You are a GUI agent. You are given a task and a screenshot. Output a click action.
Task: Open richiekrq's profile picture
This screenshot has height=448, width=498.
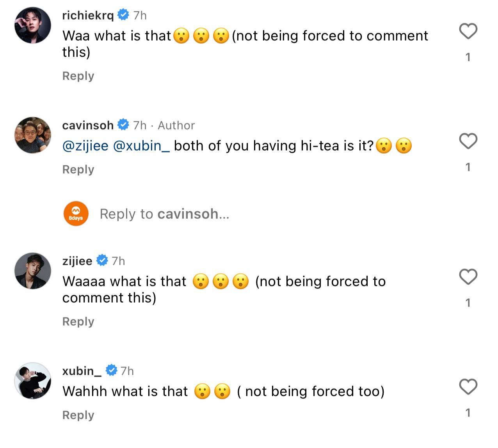(x=33, y=25)
